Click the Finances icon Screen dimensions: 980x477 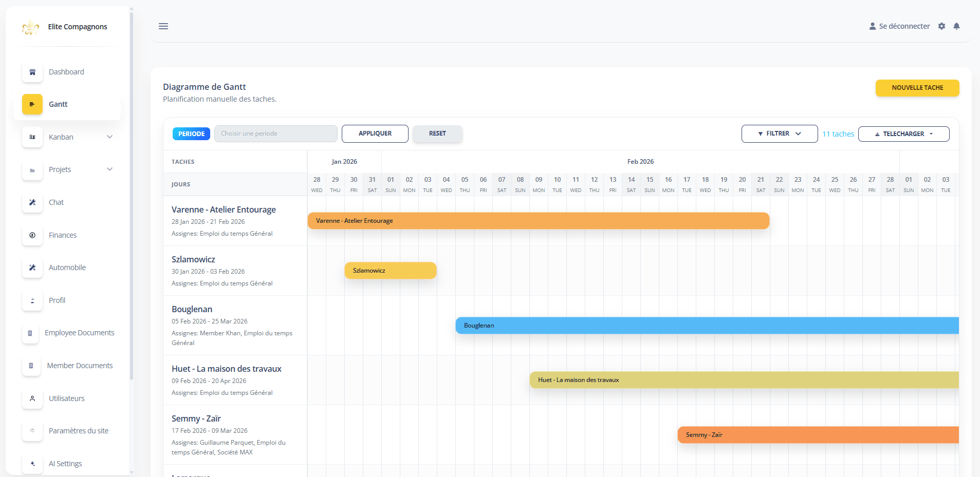click(32, 235)
